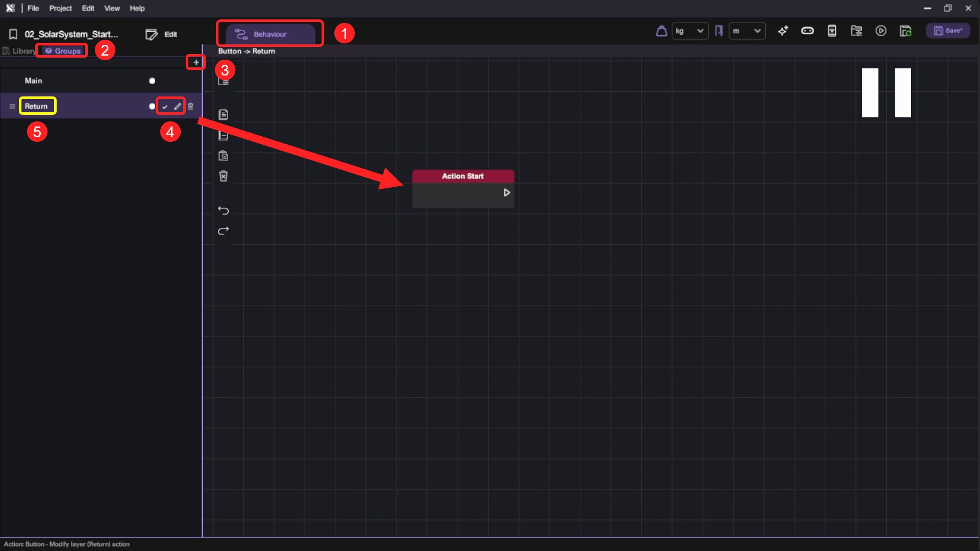
Task: Click the undo arrow in canvas toolbar
Action: (x=223, y=210)
